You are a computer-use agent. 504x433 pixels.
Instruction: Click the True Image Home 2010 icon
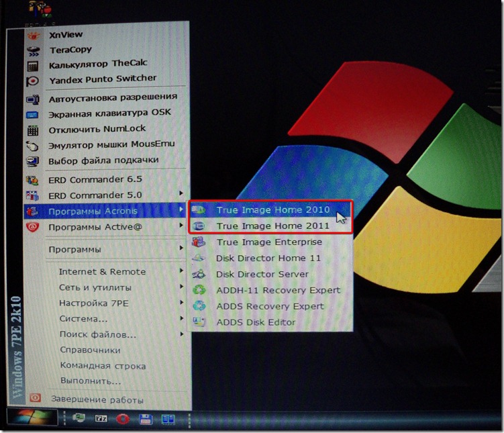coord(199,210)
